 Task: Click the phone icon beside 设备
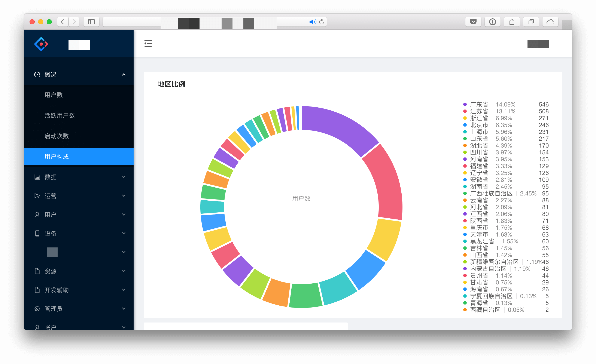[37, 234]
